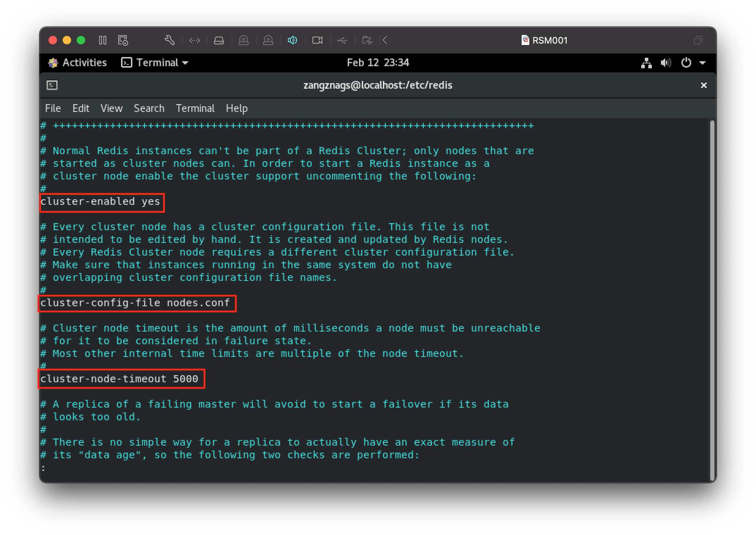This screenshot has width=756, height=535.
Task: Toggle the VM camera icon
Action: [317, 40]
